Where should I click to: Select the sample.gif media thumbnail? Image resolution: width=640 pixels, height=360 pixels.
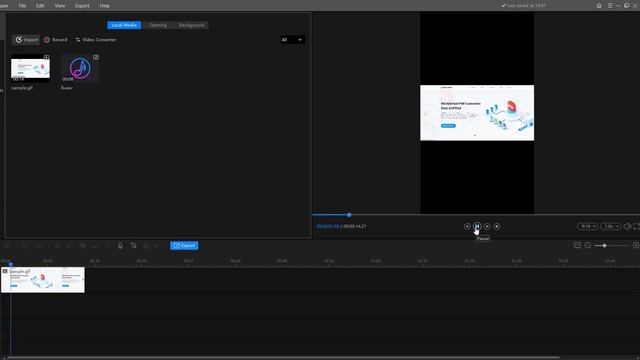pyautogui.click(x=30, y=68)
